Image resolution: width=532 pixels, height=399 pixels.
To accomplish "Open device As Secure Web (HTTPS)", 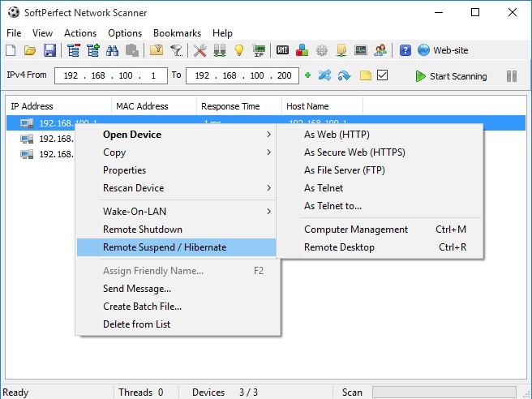I will tap(380, 152).
